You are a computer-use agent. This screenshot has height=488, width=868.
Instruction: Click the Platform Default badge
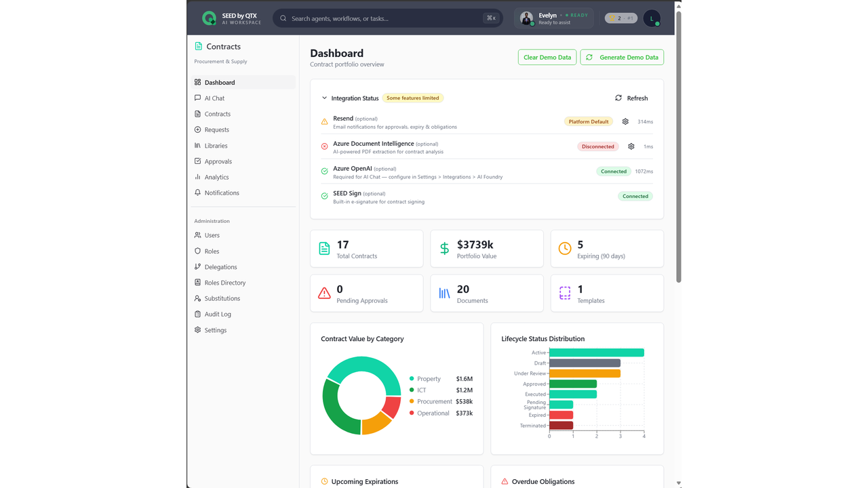[589, 121]
